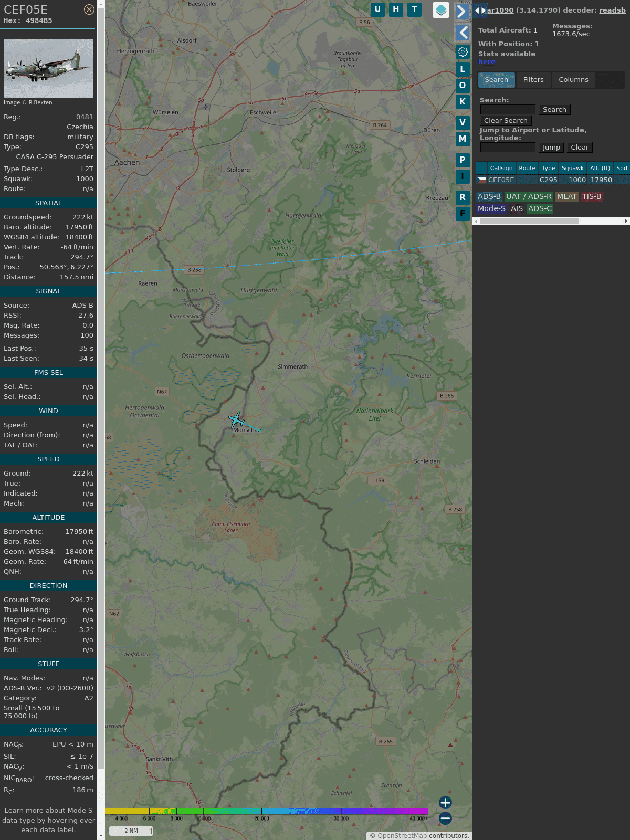Toggle the ADS-B source filter
This screenshot has width=630, height=840.
point(489,196)
